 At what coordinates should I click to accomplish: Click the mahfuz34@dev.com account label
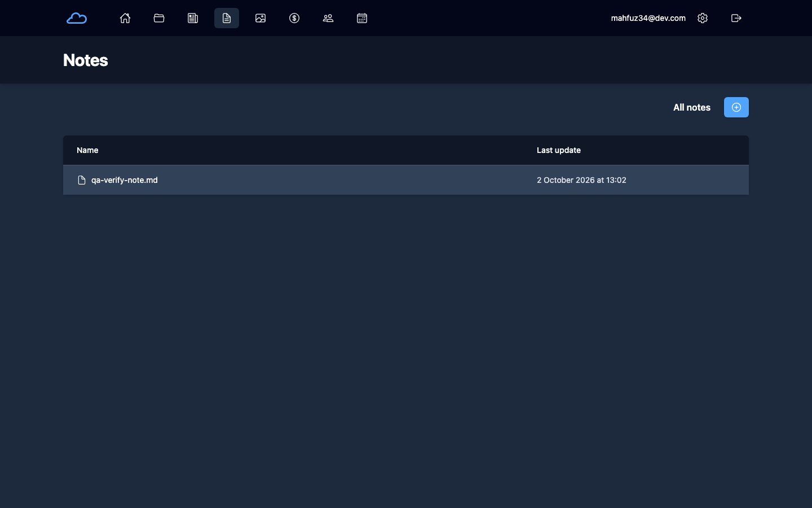648,18
